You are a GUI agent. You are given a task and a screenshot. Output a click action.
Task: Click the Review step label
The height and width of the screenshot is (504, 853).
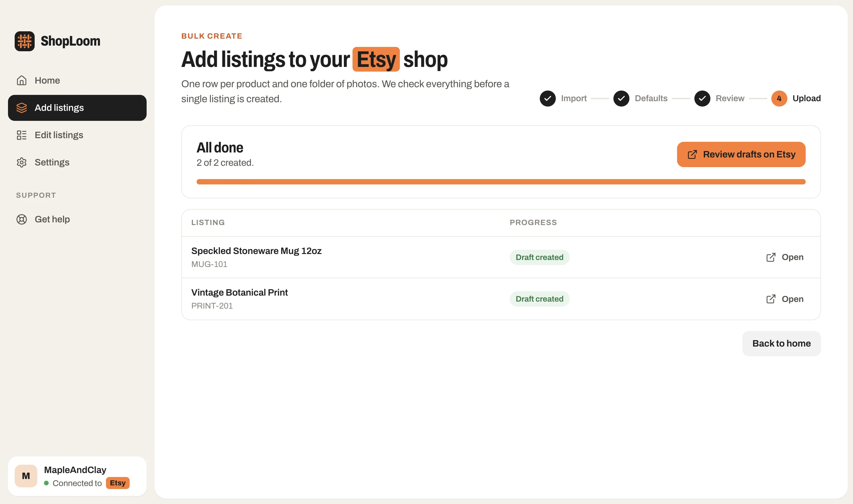coord(730,99)
